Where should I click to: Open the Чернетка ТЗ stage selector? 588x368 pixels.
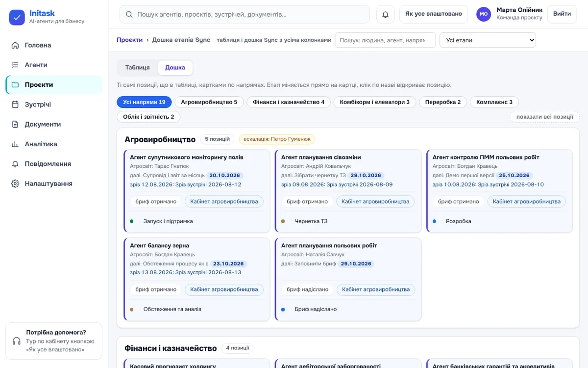[x=348, y=221]
